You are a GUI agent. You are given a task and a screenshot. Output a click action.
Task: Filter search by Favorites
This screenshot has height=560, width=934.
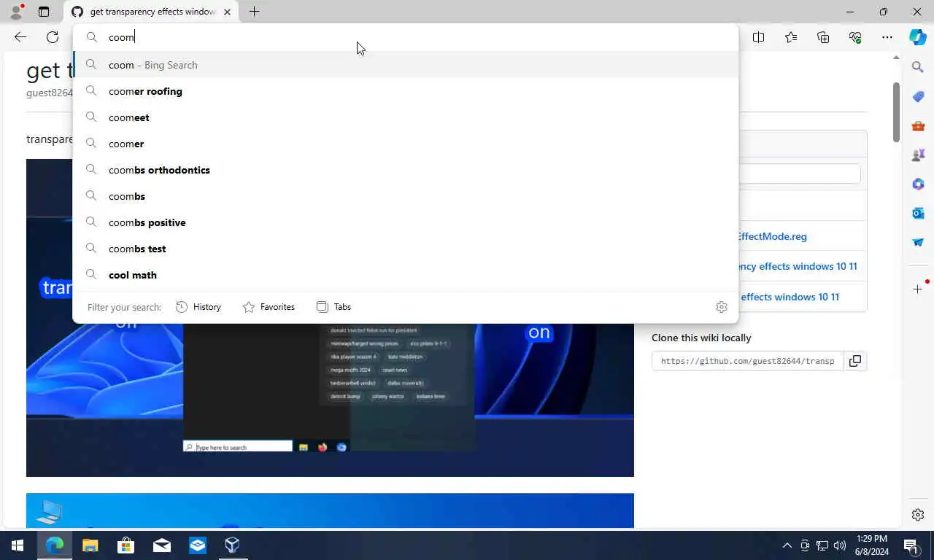coord(269,307)
